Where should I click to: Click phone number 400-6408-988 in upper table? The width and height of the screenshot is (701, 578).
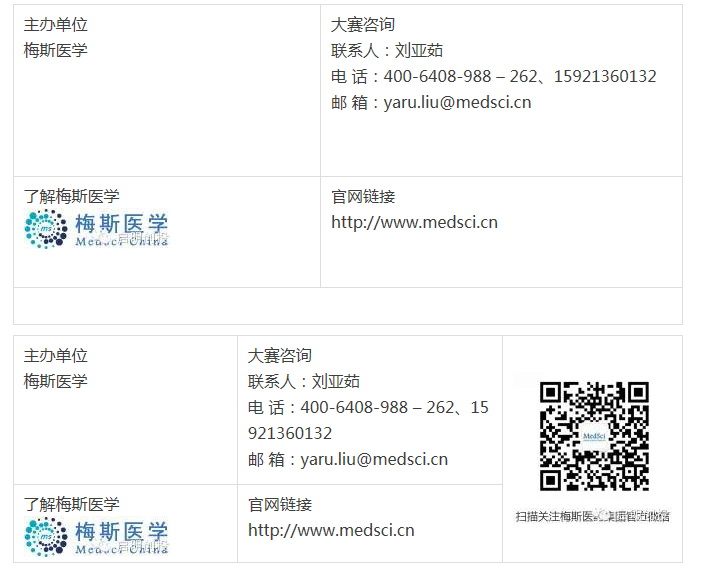(x=437, y=76)
